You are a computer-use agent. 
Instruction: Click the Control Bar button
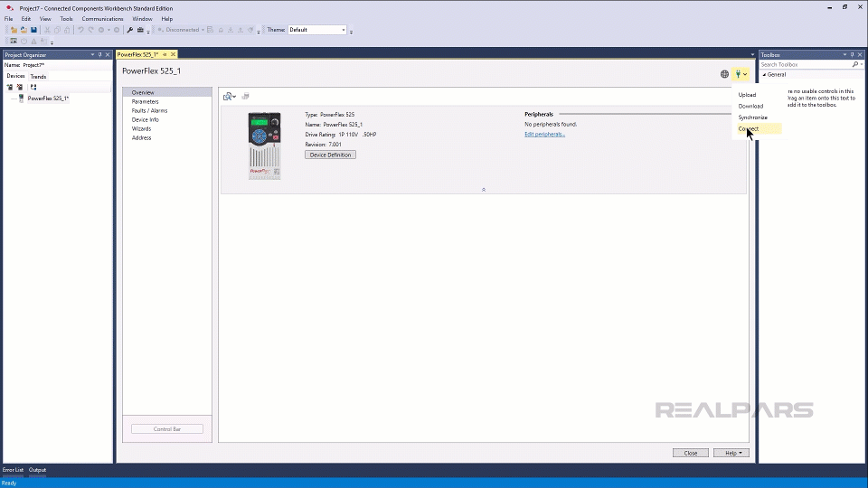pyautogui.click(x=167, y=428)
